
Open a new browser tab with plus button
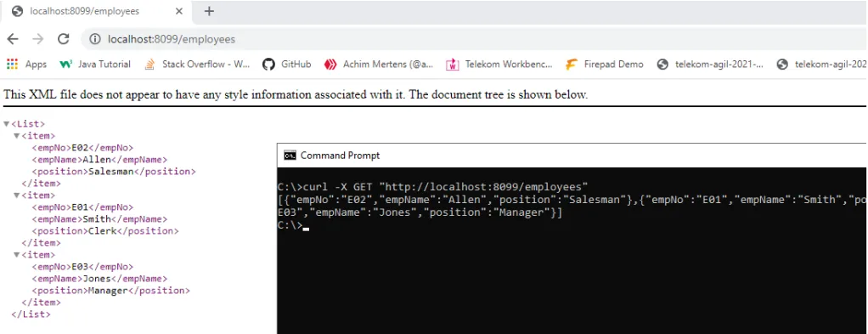click(209, 11)
